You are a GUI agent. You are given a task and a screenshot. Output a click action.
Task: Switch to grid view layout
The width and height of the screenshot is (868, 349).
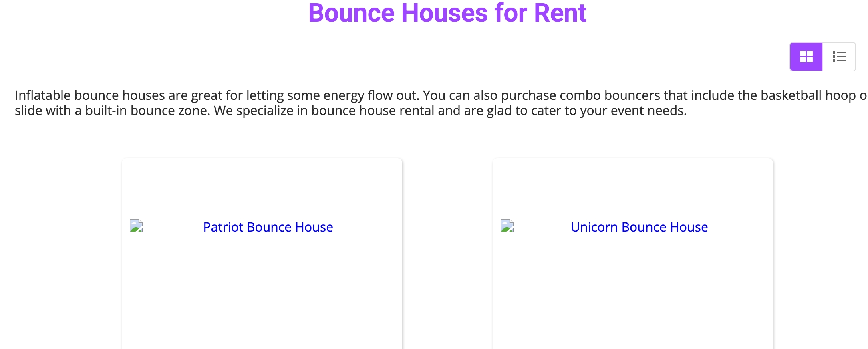pos(806,56)
